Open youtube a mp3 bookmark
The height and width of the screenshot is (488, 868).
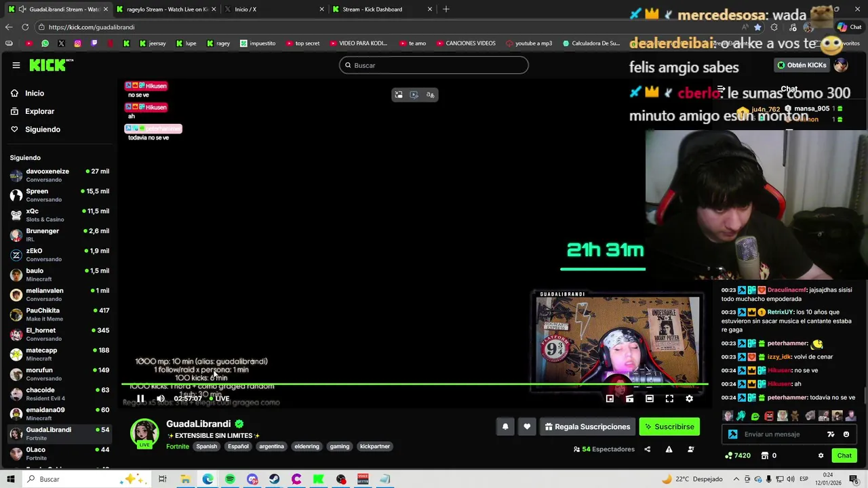tap(529, 43)
